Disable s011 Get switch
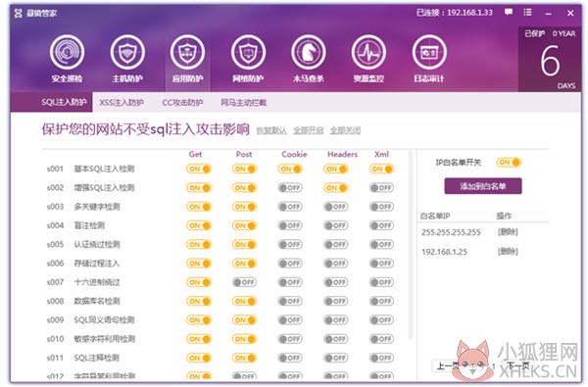This screenshot has width=588, height=387. point(199,359)
